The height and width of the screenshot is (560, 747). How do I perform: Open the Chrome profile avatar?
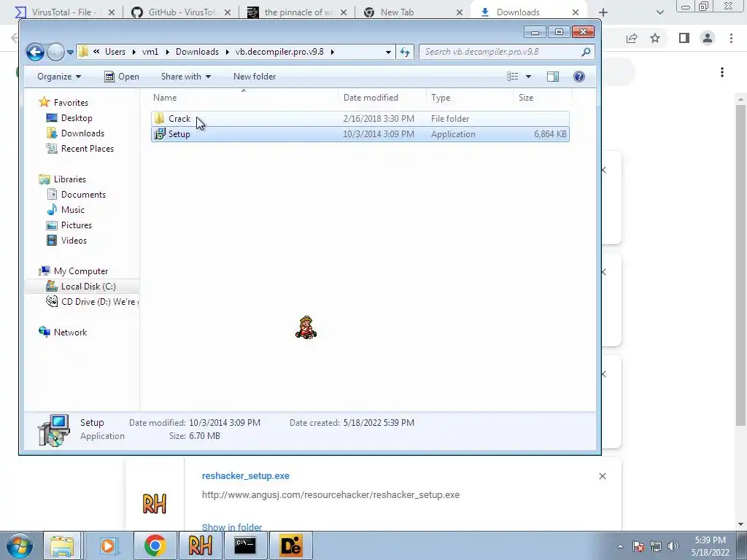point(708,38)
